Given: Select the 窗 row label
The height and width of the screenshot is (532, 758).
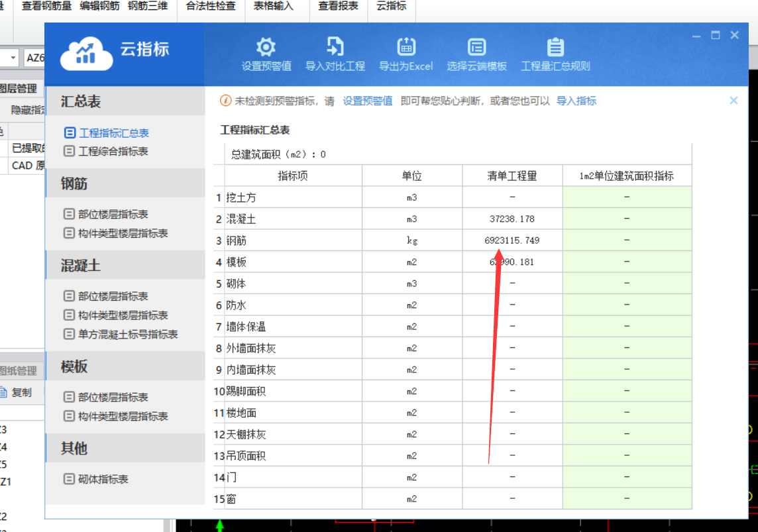Looking at the screenshot, I should coord(231,499).
